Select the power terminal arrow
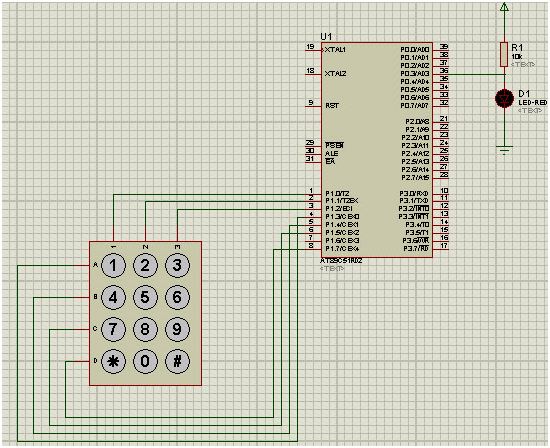 [504, 6]
